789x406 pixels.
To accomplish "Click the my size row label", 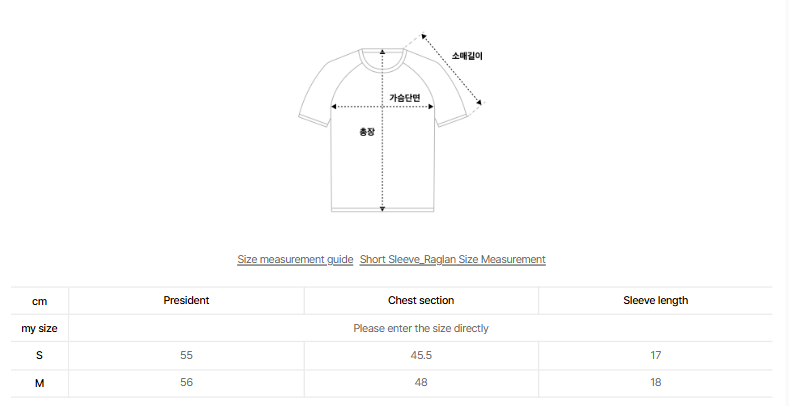I will 39,328.
